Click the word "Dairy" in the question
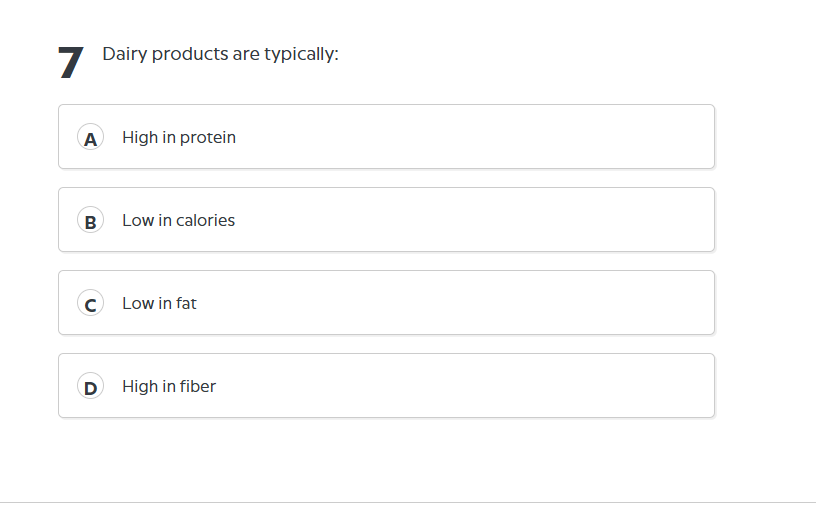 (124, 54)
